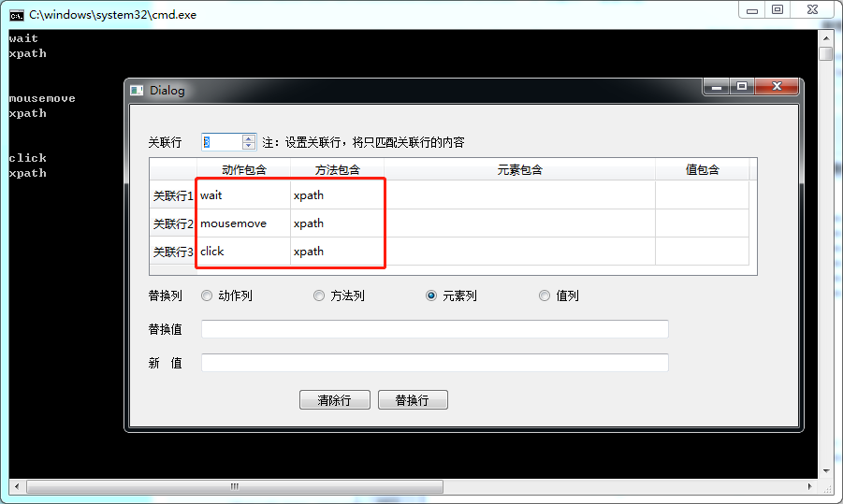Viewport: 843px width, 504px height.
Task: Click cmd horizontal scrollbar right arrow
Action: click(809, 487)
